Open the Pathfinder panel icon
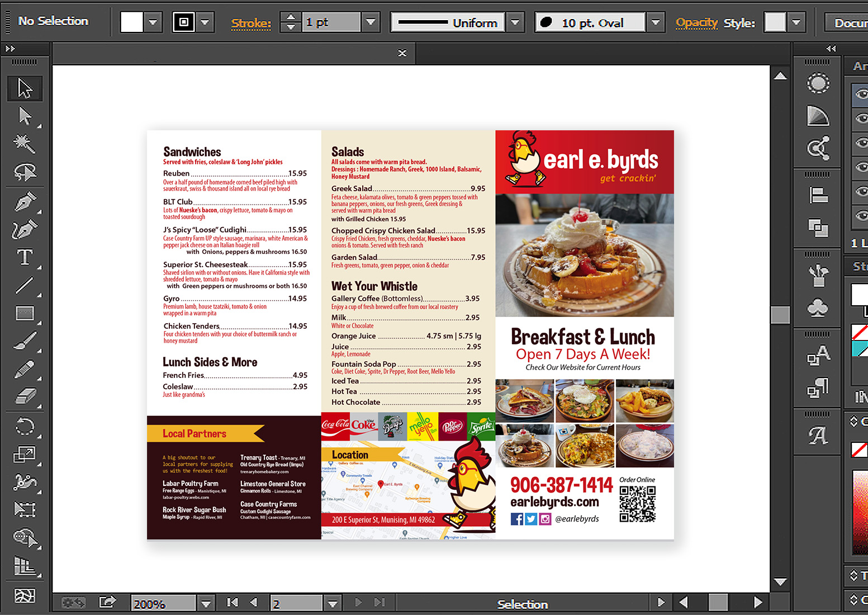Image resolution: width=868 pixels, height=615 pixels. pyautogui.click(x=818, y=228)
